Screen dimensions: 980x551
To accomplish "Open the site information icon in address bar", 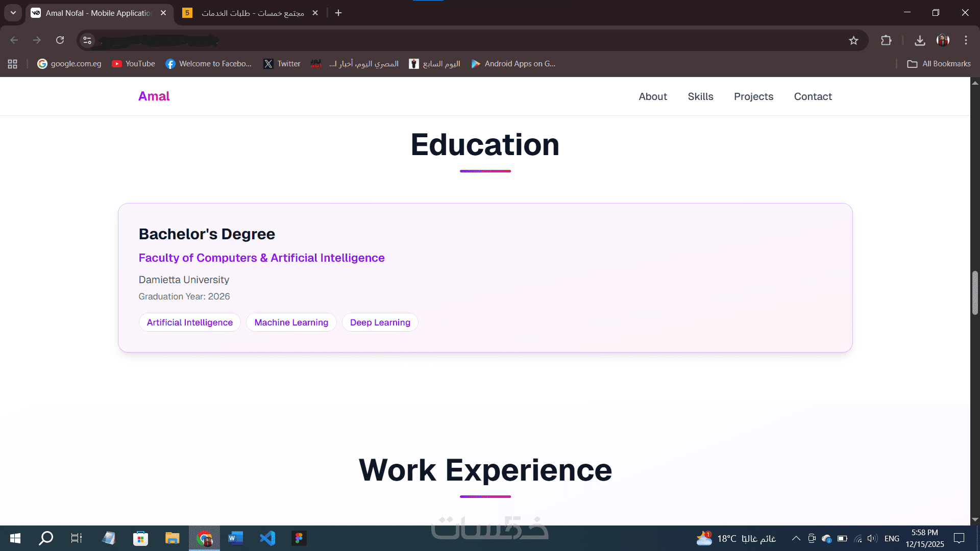I will [87, 40].
